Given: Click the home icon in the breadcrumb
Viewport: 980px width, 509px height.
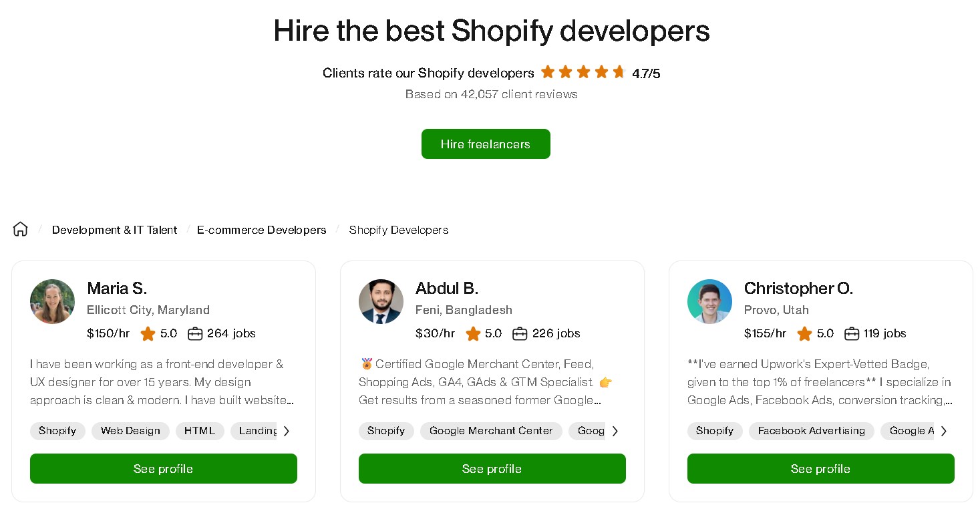Looking at the screenshot, I should click(x=20, y=229).
